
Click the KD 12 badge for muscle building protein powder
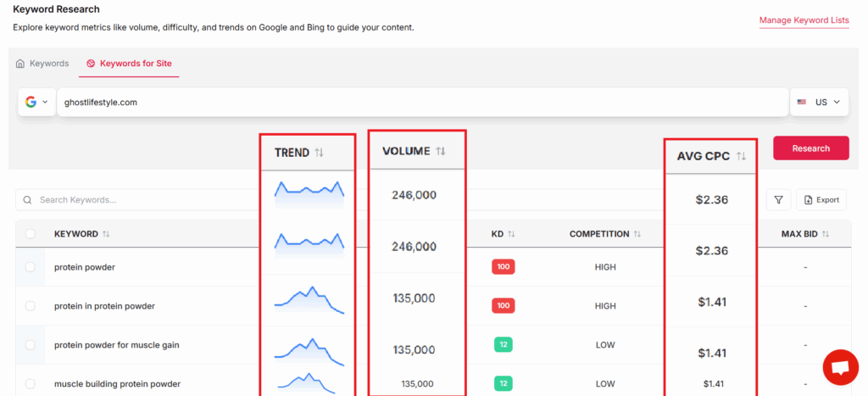pyautogui.click(x=504, y=383)
